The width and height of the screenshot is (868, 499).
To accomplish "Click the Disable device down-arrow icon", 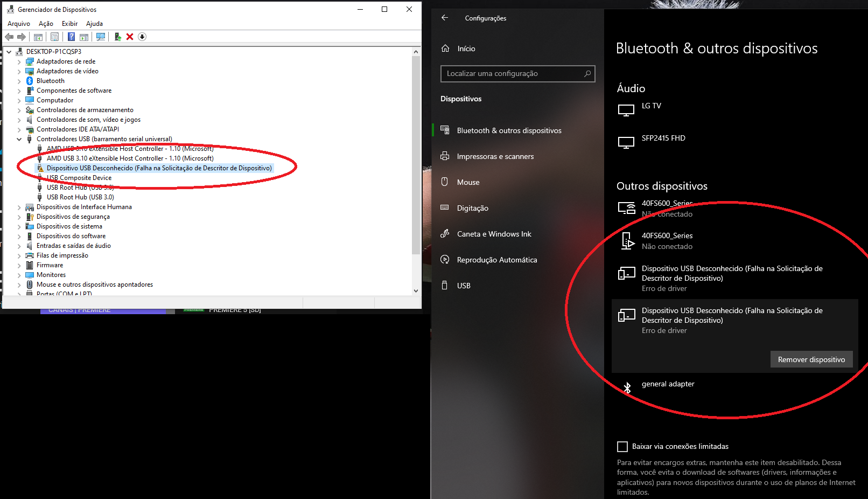I will click(142, 37).
